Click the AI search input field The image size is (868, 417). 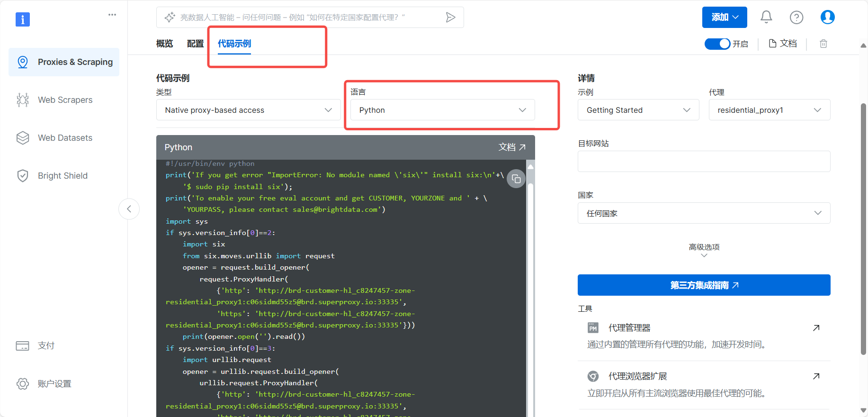click(x=310, y=18)
